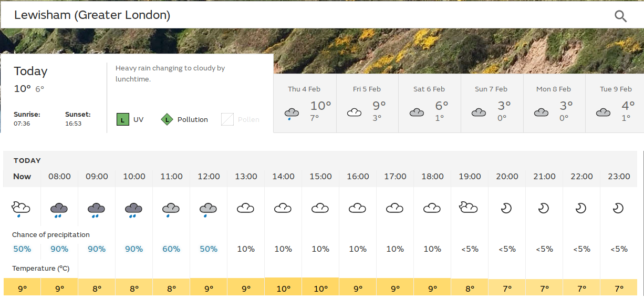Switch to the Sun 7 Feb forecast
This screenshot has width=644, height=298.
tap(492, 103)
